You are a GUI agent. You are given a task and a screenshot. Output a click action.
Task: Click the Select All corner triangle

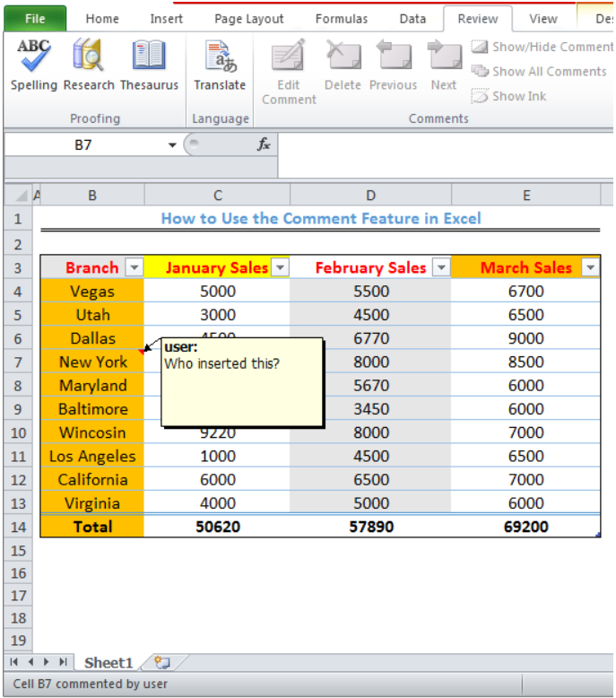tap(19, 195)
